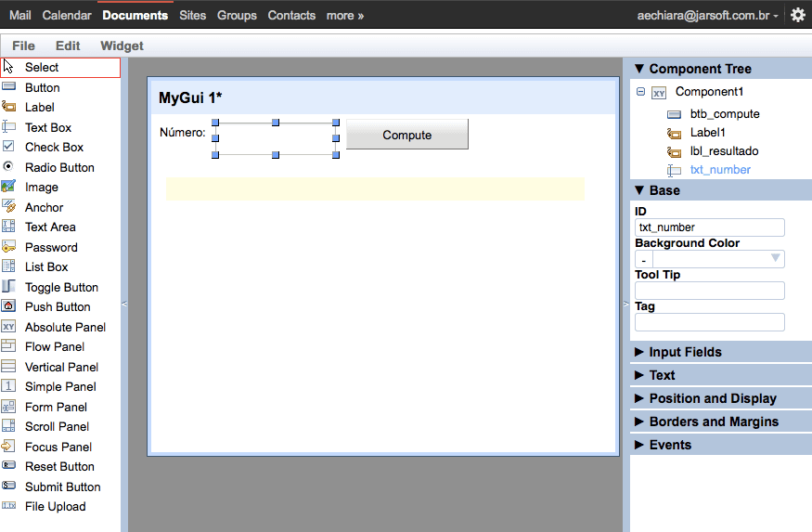Choose the Toggle Button widget icon
Screen dimensions: 812x532
coord(8,286)
